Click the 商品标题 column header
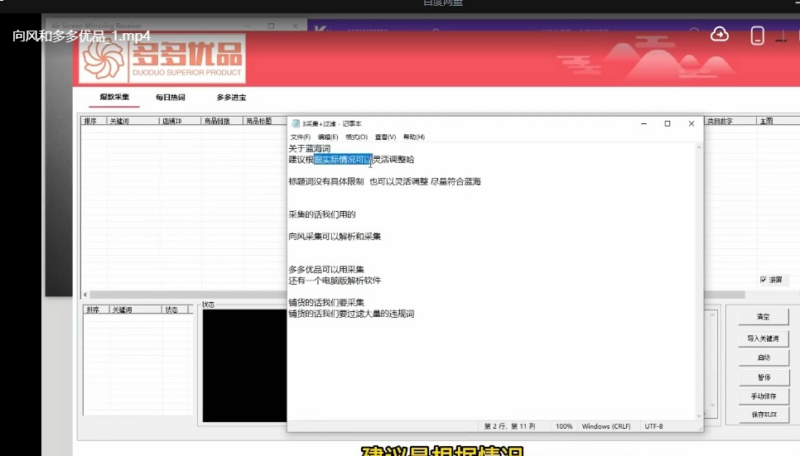This screenshot has width=800, height=456. coord(264,121)
